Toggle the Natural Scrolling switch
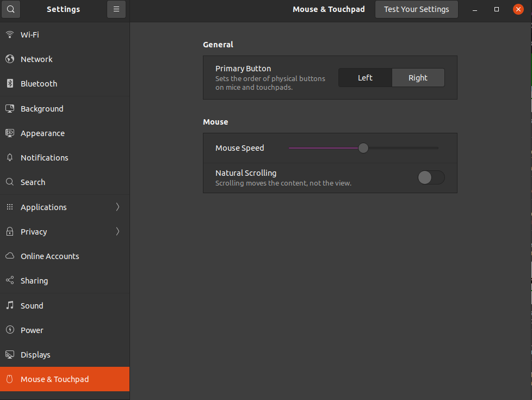This screenshot has width=532, height=400. [x=431, y=177]
